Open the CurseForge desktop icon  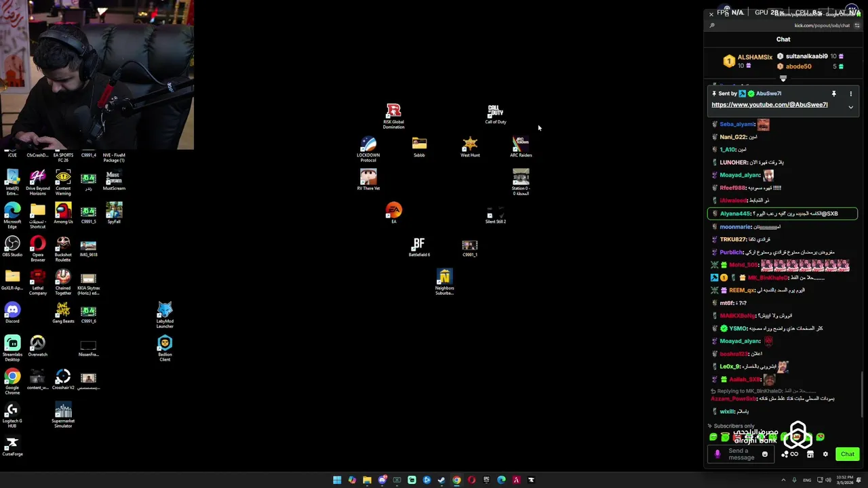[12, 446]
